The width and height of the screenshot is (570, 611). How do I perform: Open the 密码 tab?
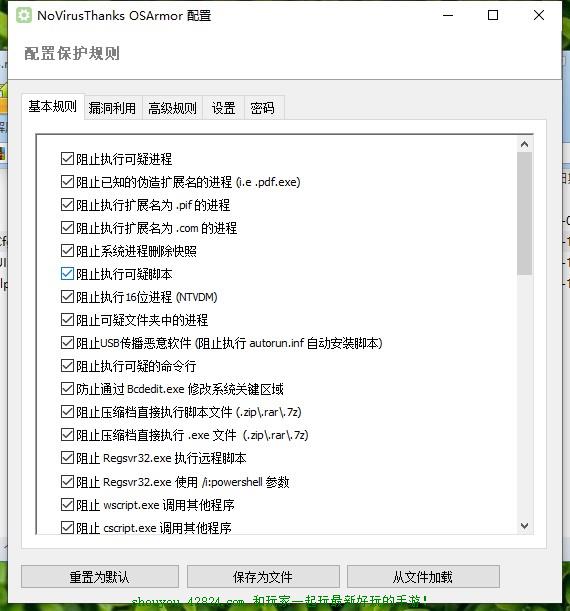(x=262, y=108)
